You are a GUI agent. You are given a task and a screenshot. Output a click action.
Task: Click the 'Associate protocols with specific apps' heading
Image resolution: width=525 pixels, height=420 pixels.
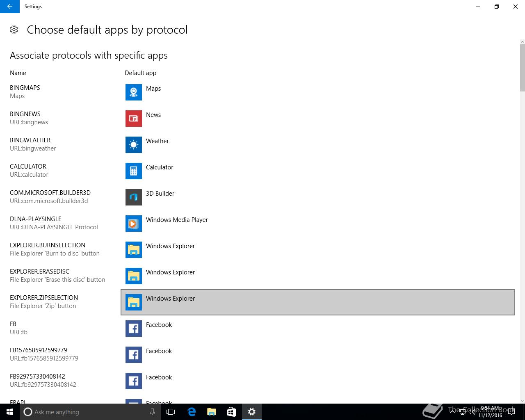click(89, 55)
